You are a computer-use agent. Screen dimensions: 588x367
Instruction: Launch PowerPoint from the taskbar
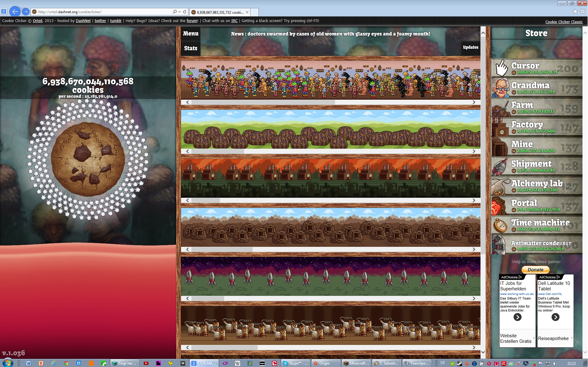tap(41, 363)
